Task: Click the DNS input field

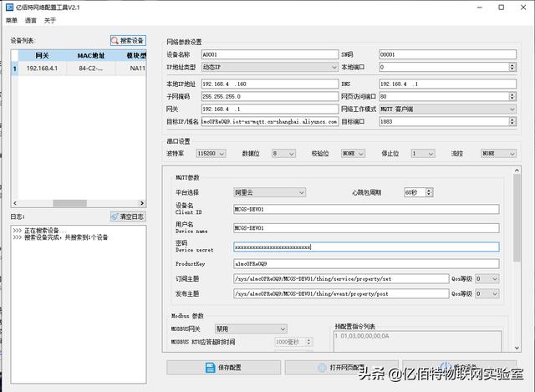Action: point(448,84)
